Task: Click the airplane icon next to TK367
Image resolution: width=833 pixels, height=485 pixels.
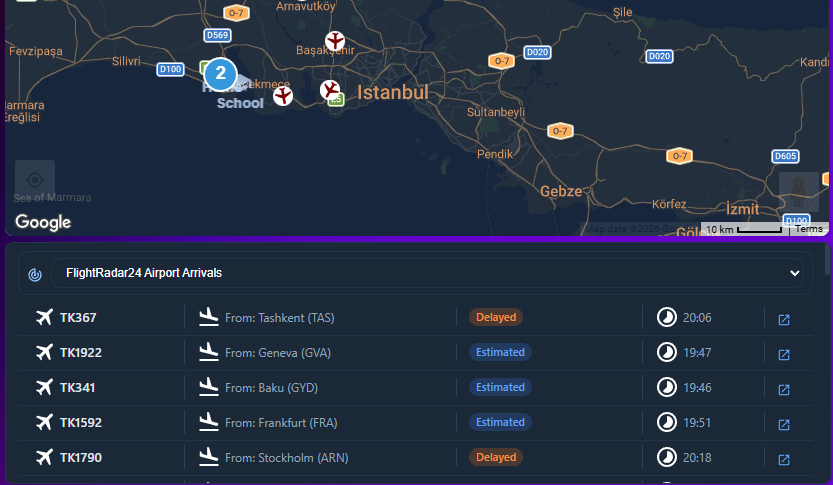Action: pos(45,317)
